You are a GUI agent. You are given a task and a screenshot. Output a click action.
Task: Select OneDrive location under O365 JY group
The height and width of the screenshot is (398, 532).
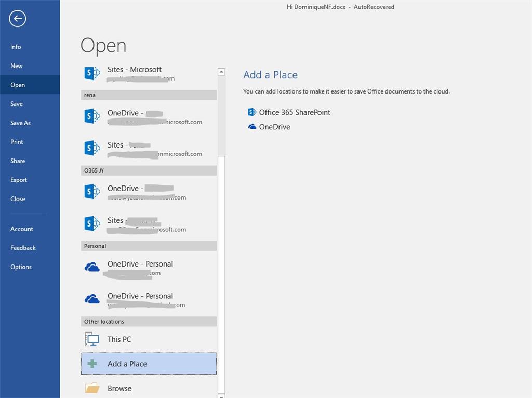click(149, 192)
